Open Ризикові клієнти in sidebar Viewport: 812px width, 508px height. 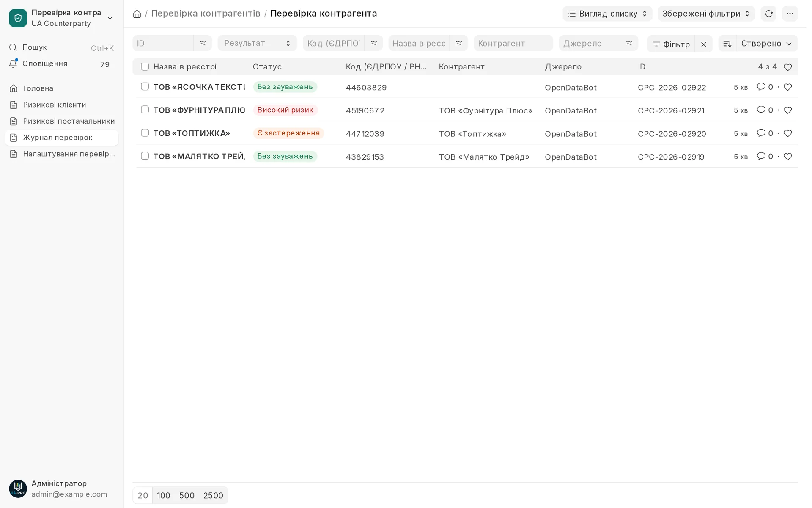click(x=62, y=105)
